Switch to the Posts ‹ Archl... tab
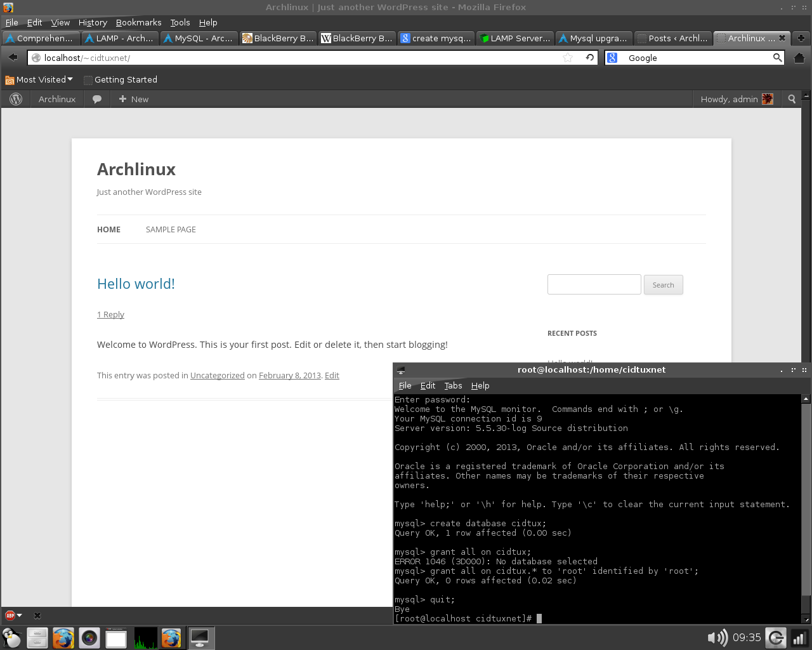Screen dimensions: 812x650 [673, 38]
